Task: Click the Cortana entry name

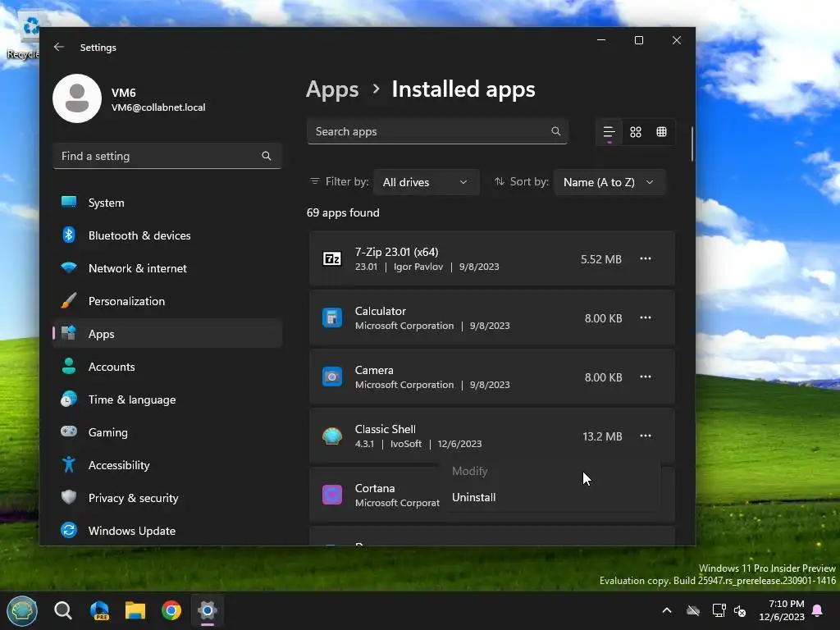Action: pyautogui.click(x=375, y=488)
